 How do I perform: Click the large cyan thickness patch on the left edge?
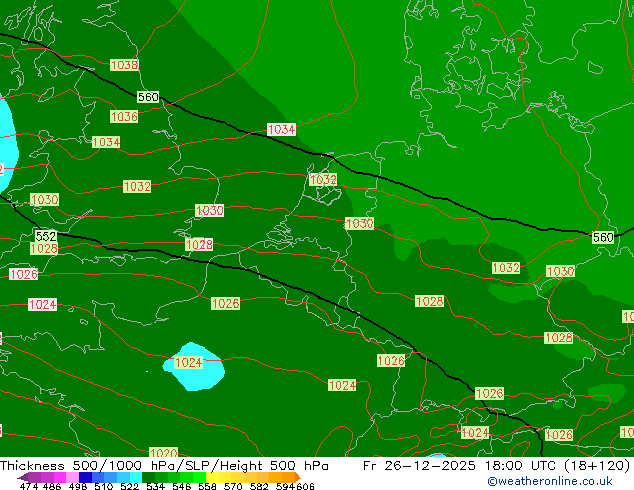8,146
